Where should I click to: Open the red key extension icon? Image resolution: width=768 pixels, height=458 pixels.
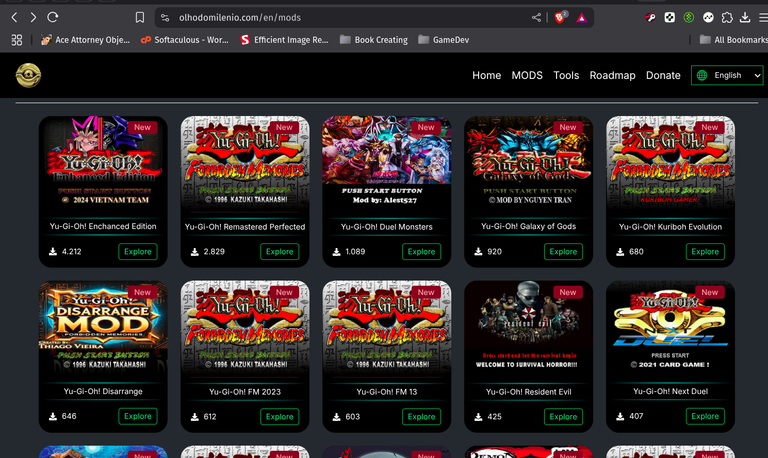(x=650, y=18)
